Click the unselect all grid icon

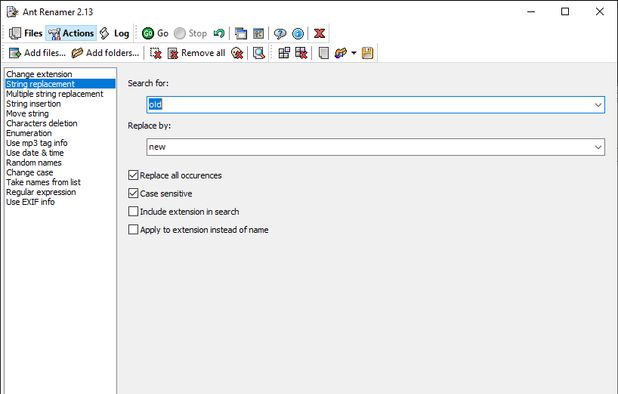tap(301, 53)
